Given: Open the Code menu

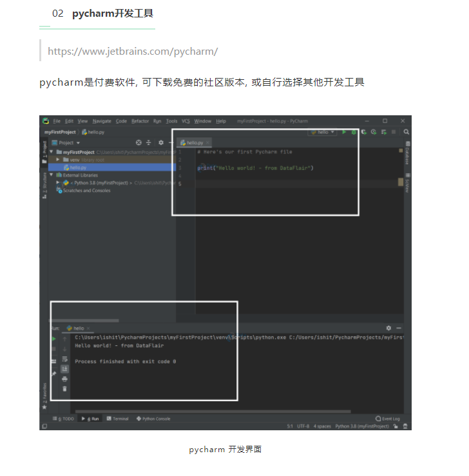Looking at the screenshot, I should coord(121,121).
